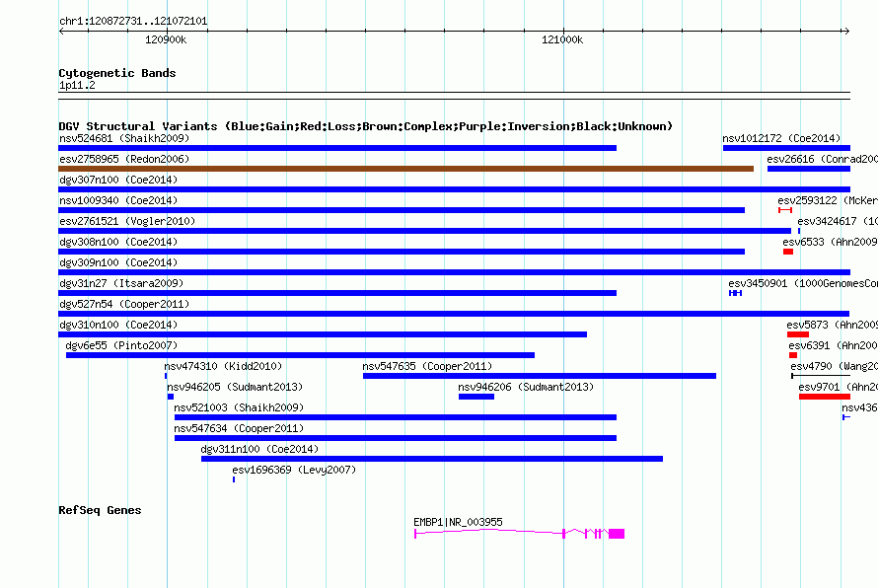Viewport: 878px width, 588px height.
Task: Click the EMBP1|NR_003955 gene label
Action: click(x=458, y=522)
